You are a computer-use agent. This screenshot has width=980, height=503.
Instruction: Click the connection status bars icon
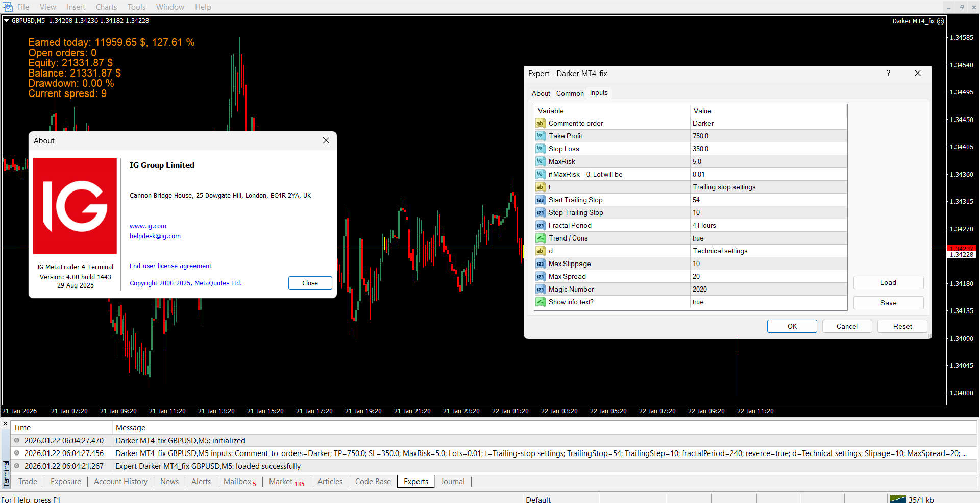pos(897,499)
